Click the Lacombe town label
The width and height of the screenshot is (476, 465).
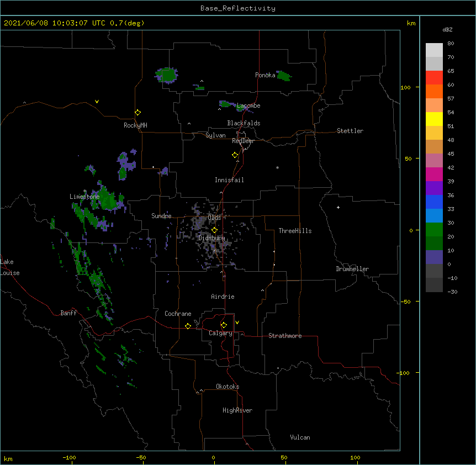[248, 105]
